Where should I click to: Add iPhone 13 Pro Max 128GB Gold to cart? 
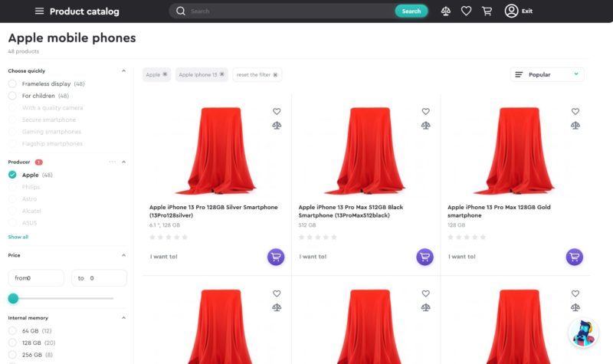click(574, 257)
